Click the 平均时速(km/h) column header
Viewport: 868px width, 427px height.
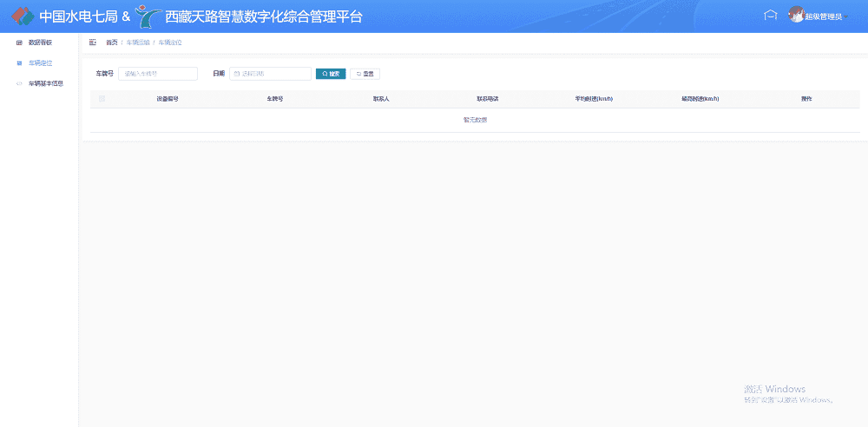coord(594,99)
